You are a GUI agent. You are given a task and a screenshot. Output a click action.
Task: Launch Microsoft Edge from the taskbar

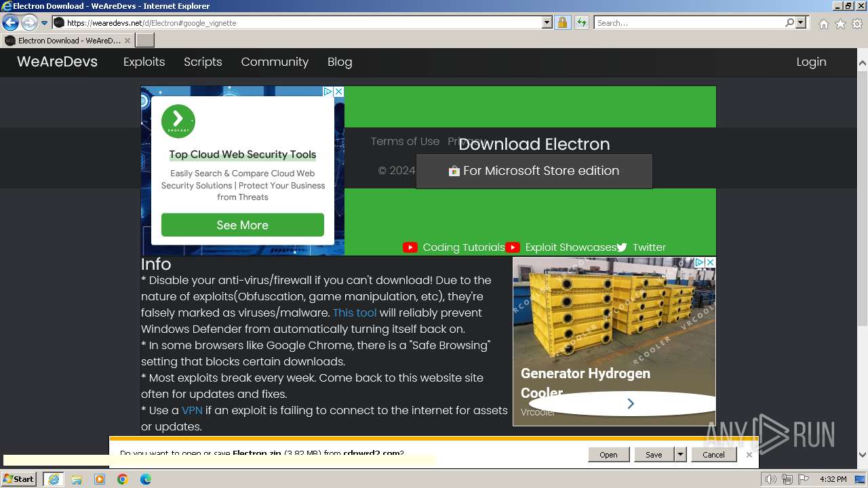point(146,479)
